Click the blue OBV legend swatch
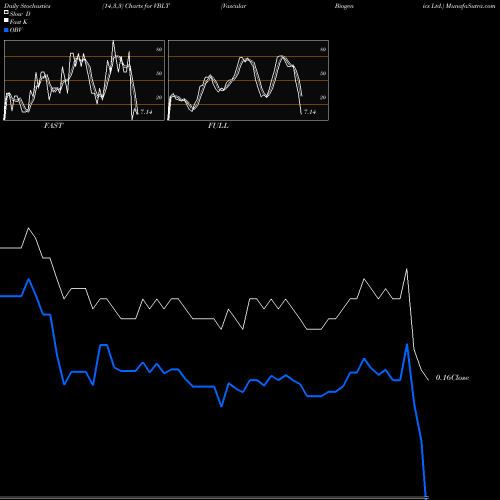The width and height of the screenshot is (500, 500). click(x=6, y=30)
